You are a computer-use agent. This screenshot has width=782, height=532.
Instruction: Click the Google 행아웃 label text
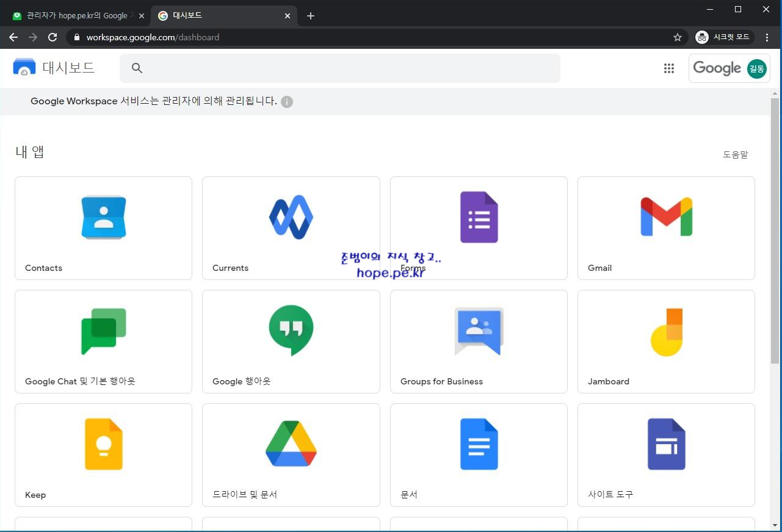pyautogui.click(x=241, y=381)
